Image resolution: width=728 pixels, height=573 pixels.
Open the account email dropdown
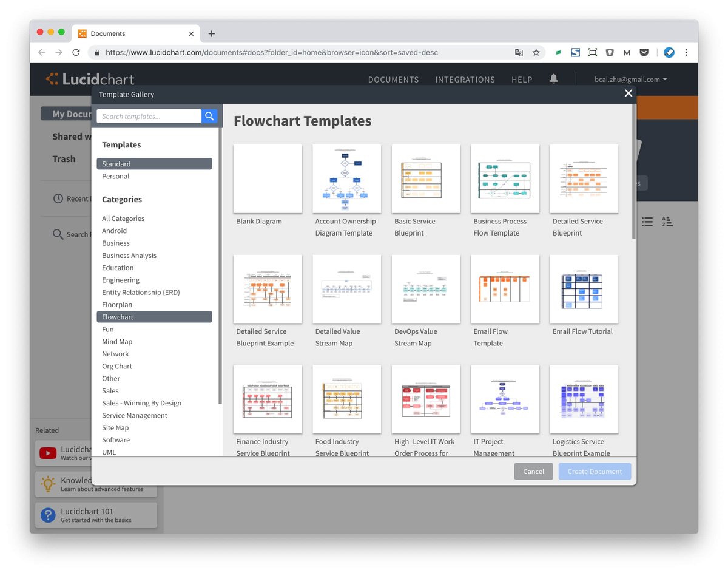[631, 80]
